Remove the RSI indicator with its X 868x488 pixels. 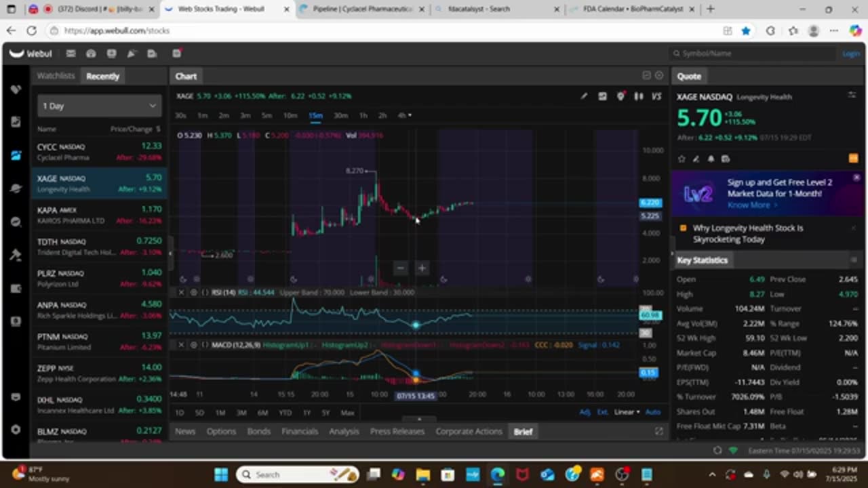tap(181, 292)
